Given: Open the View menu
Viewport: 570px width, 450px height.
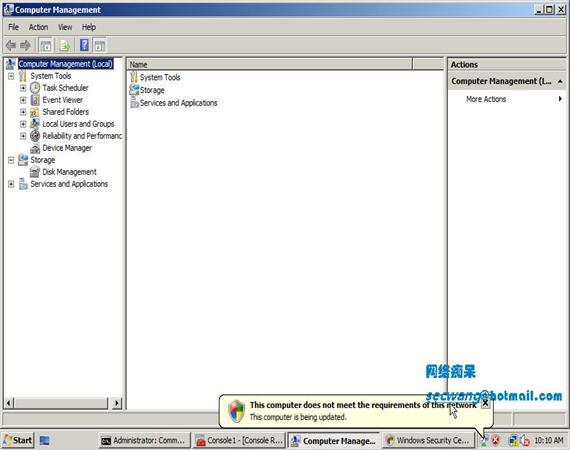Looking at the screenshot, I should pyautogui.click(x=65, y=27).
